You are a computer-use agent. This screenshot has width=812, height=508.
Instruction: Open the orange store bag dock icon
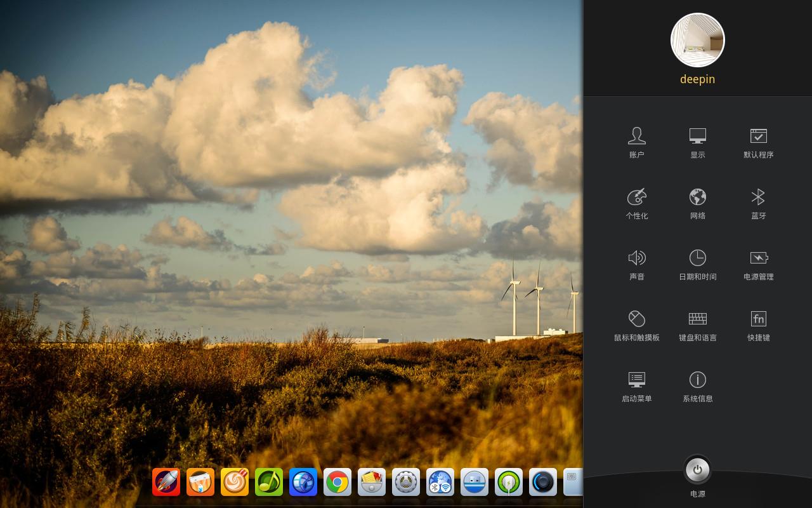(x=200, y=483)
